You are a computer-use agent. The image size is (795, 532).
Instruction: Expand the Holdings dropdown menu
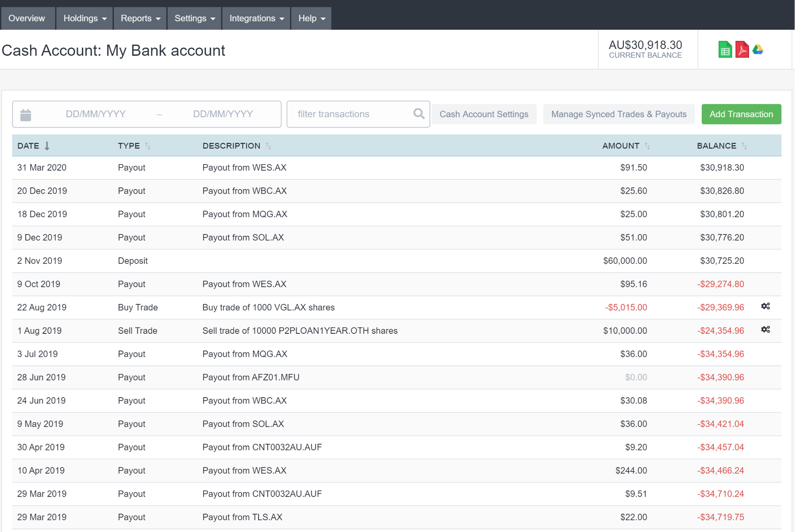tap(84, 18)
